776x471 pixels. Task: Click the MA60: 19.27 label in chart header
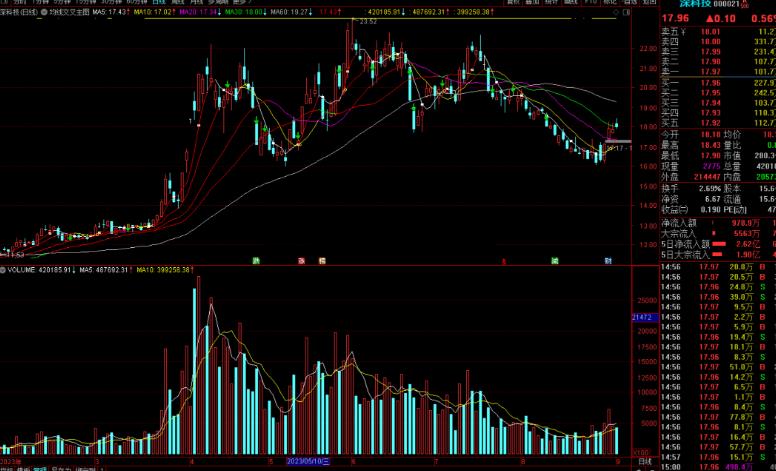click(291, 11)
